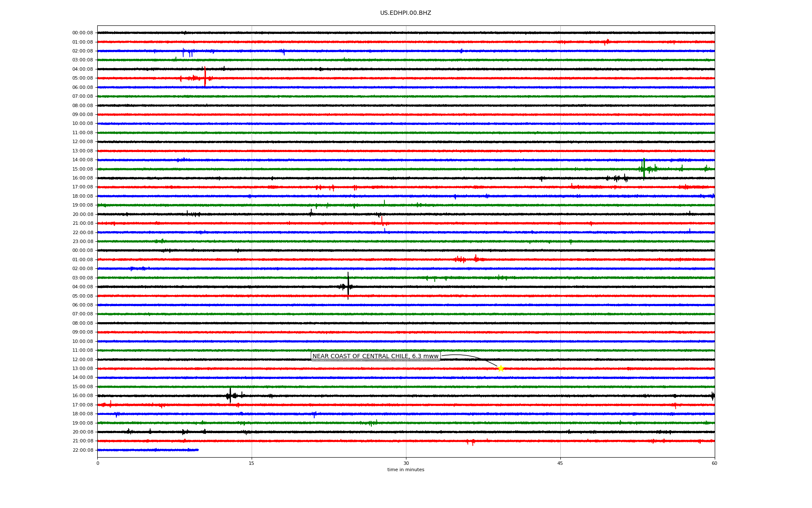812x508 pixels.
Task: Click the first 00:00:08 time label
Action: [82, 33]
